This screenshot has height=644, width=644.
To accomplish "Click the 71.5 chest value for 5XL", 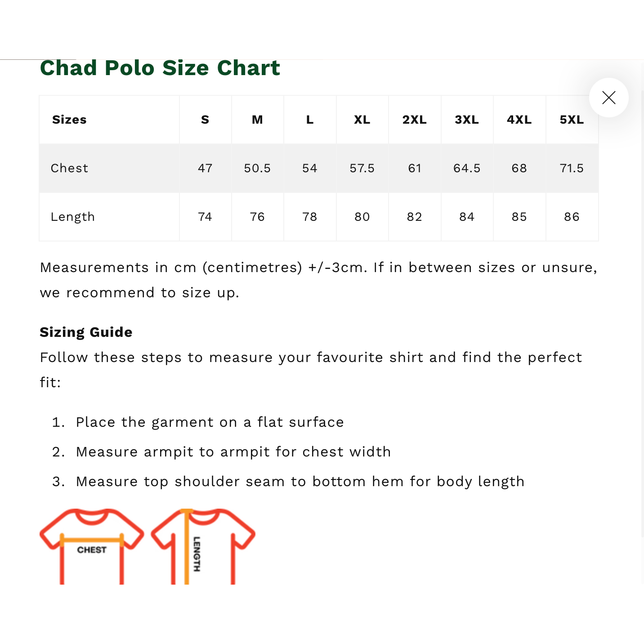I will 571,168.
